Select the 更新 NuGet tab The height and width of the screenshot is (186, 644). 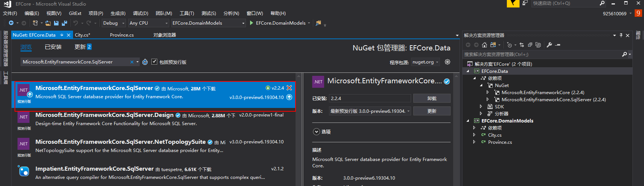point(83,47)
